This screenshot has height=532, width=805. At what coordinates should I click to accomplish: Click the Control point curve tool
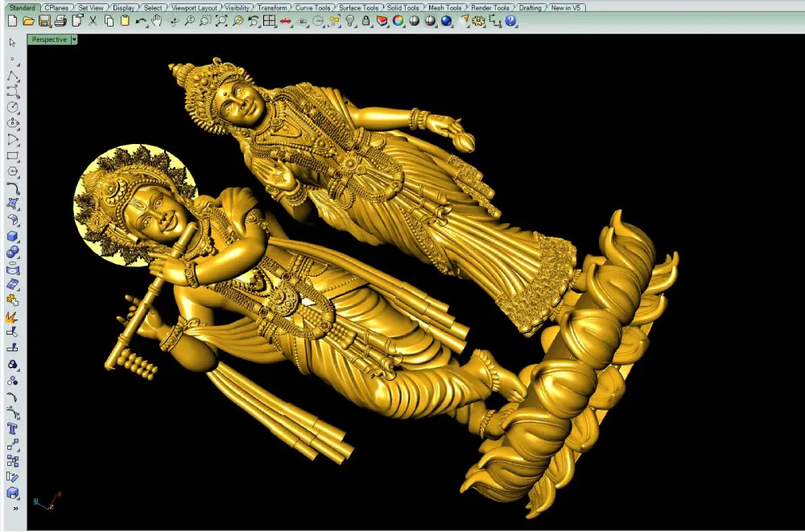click(12, 92)
